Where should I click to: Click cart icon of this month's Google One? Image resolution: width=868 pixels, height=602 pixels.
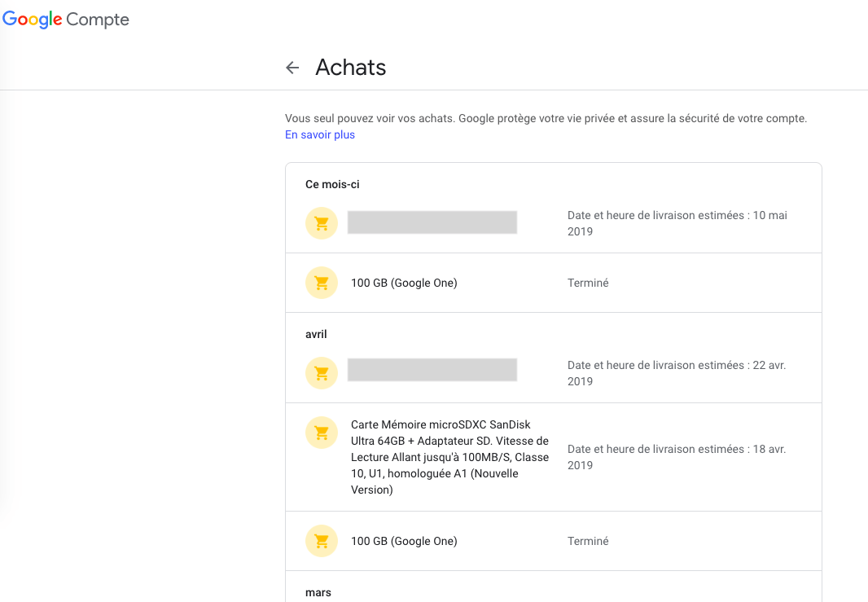(322, 283)
